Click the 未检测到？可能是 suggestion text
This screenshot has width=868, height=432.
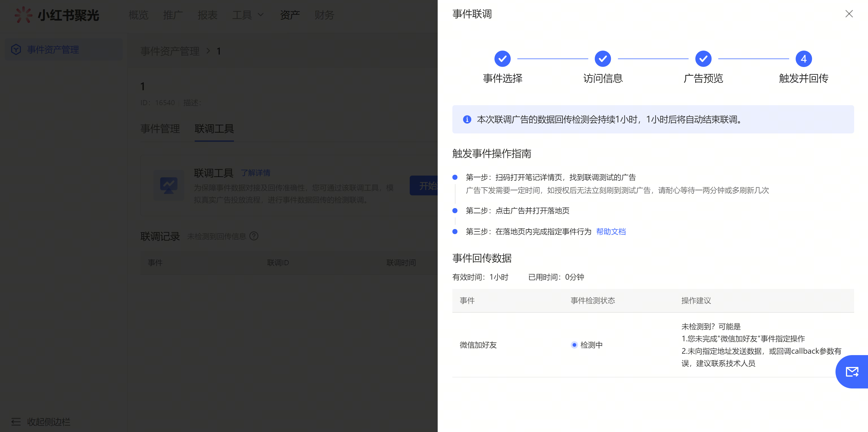(x=711, y=327)
